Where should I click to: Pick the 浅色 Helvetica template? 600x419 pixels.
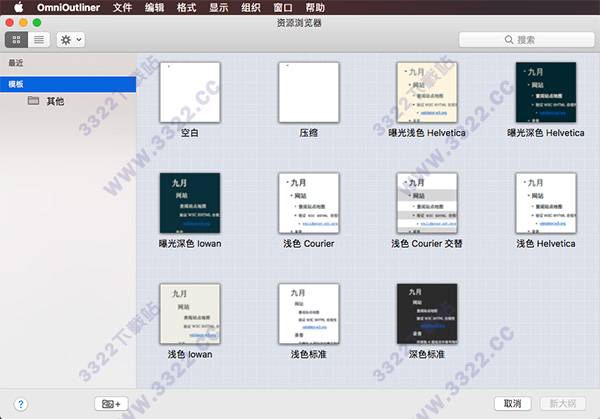(x=546, y=203)
